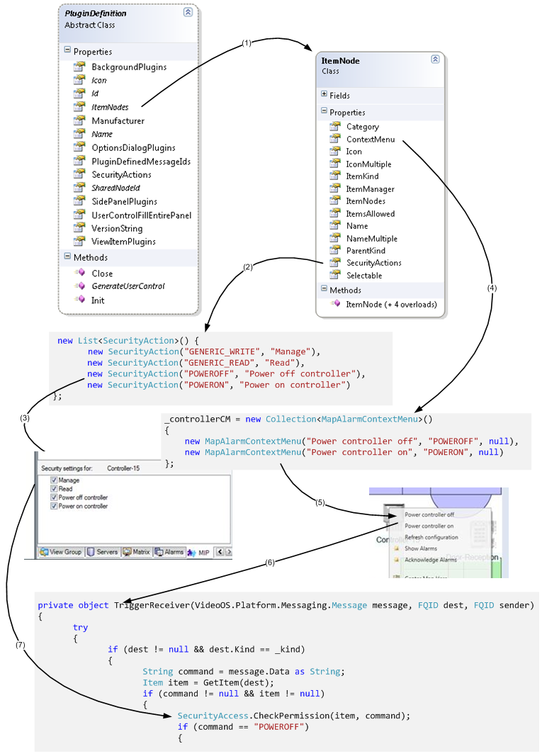Select the SecurityActions property in ItemNode
Viewport: 542px width, 756px height.
click(x=373, y=263)
